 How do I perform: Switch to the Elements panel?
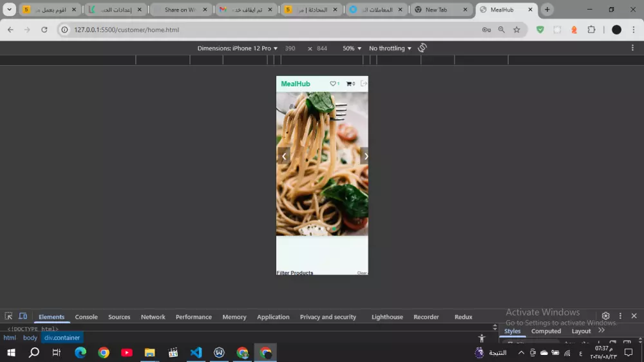(x=52, y=317)
